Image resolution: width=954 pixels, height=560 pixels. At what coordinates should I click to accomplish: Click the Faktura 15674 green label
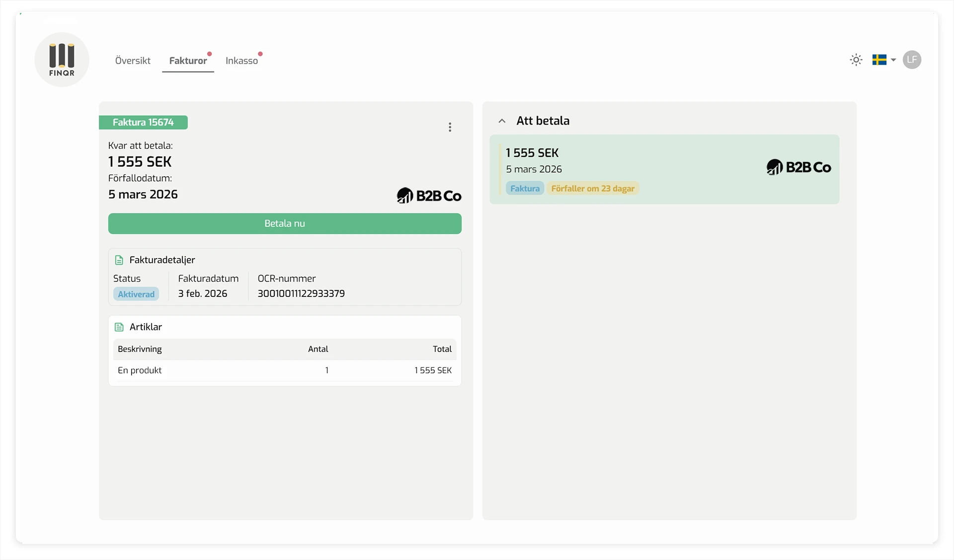pos(143,123)
